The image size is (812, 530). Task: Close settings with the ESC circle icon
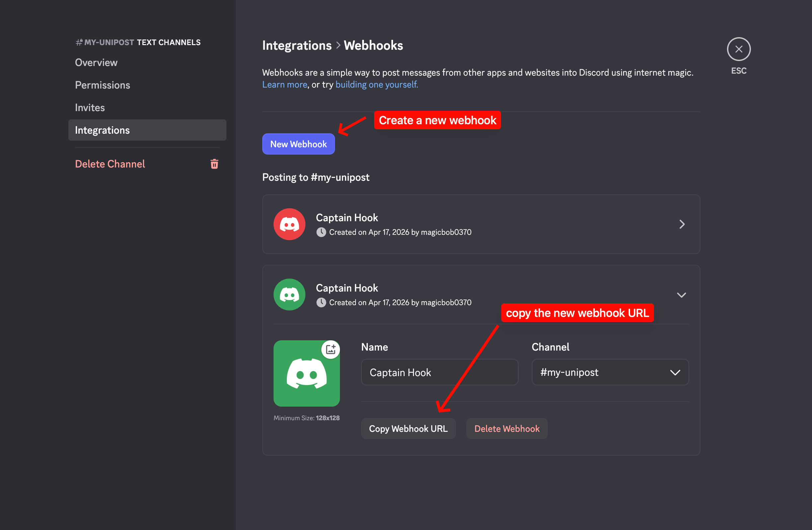[738, 49]
